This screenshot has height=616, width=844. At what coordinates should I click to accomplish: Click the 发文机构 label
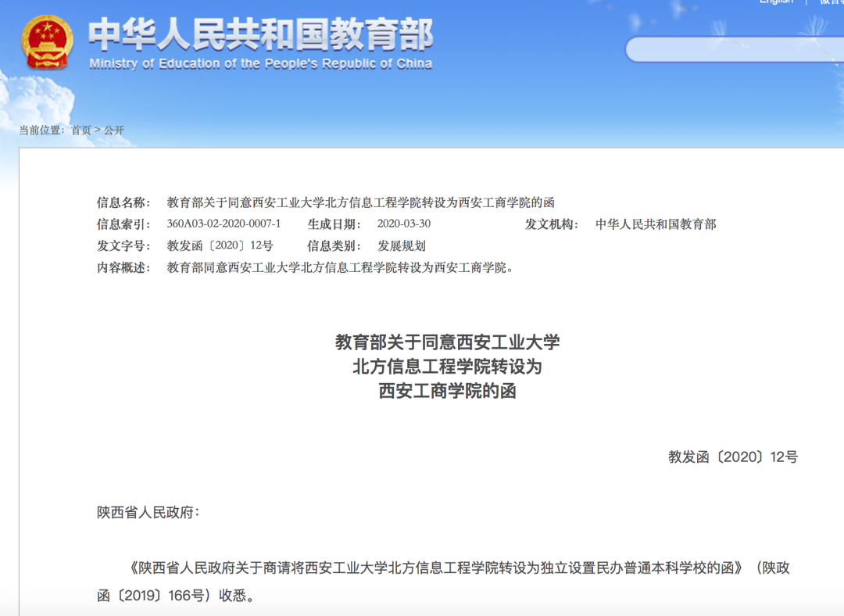pyautogui.click(x=552, y=224)
